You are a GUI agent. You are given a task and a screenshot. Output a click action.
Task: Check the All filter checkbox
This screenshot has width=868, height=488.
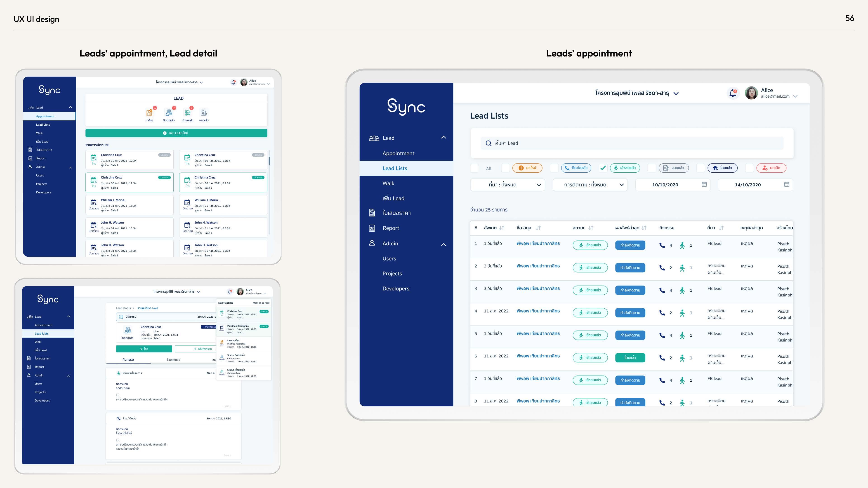[474, 168]
